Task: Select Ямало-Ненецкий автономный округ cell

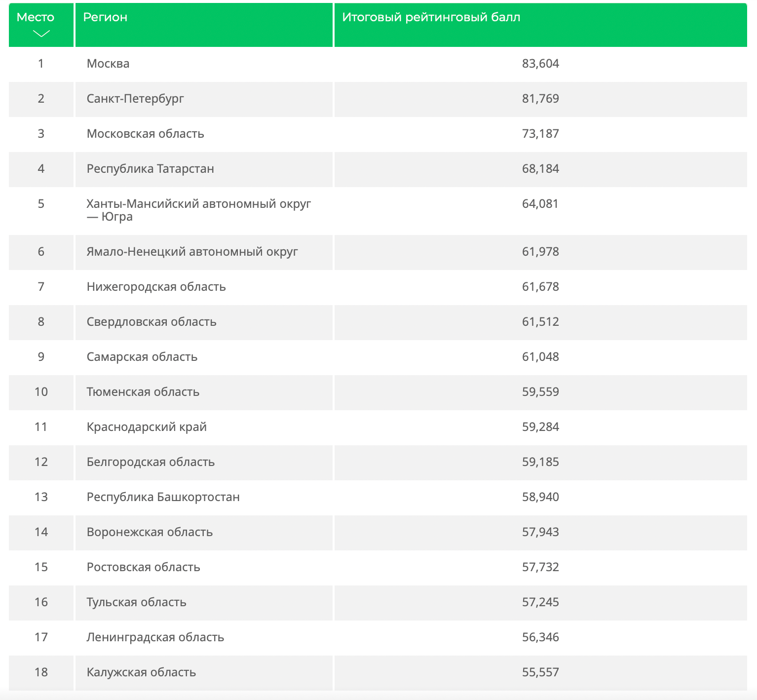Action: 204,252
